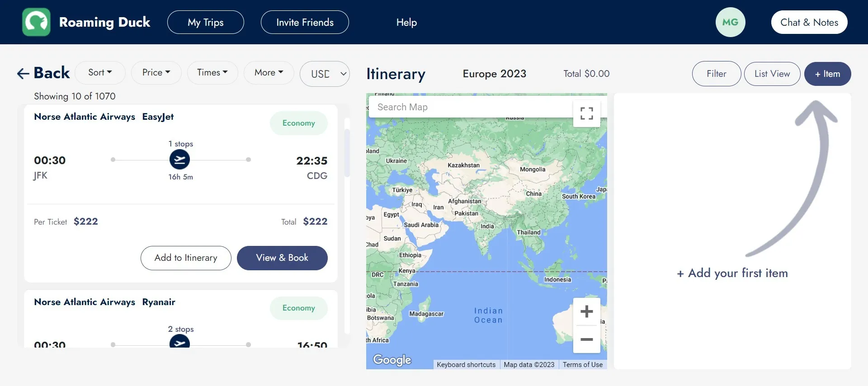This screenshot has width=868, height=386.
Task: Open Invite Friends
Action: click(x=305, y=22)
